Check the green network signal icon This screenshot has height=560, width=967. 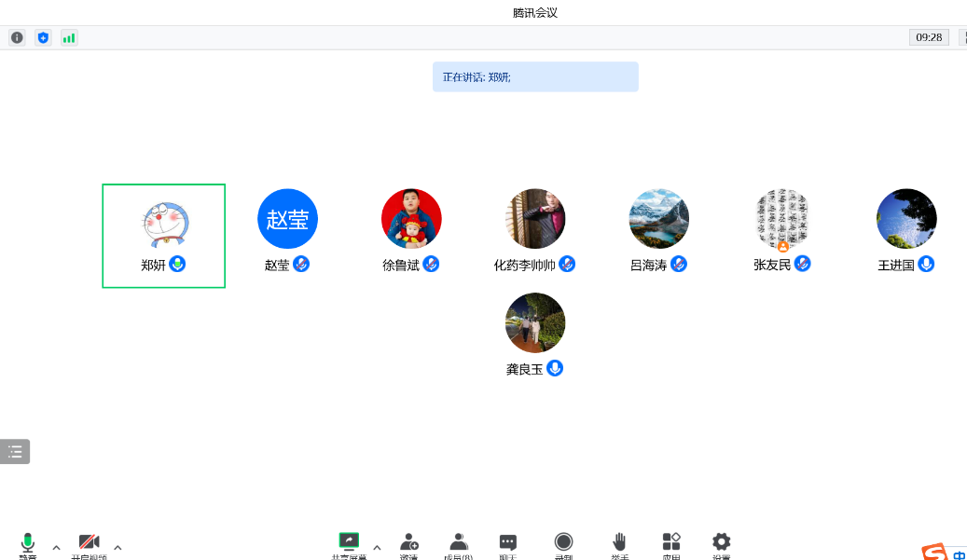coord(69,37)
